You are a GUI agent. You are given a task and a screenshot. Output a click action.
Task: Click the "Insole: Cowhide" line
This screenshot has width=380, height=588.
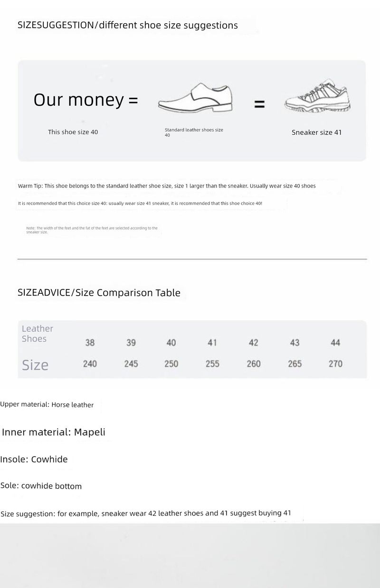pos(34,459)
